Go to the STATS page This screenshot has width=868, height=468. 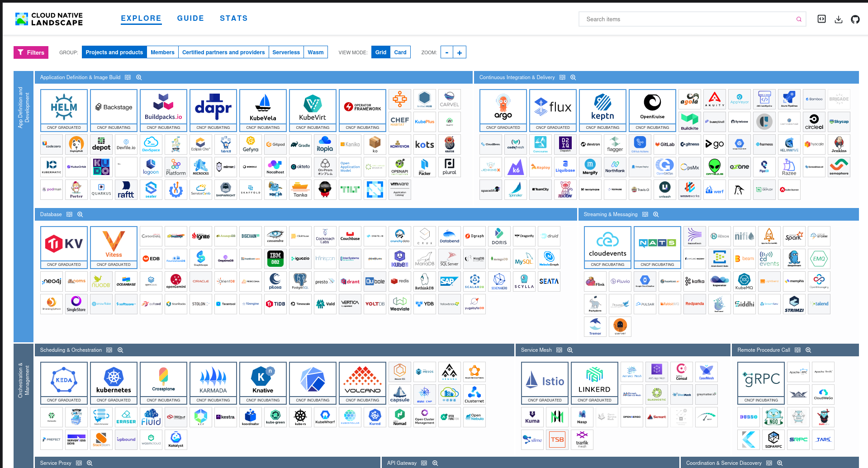coord(234,19)
